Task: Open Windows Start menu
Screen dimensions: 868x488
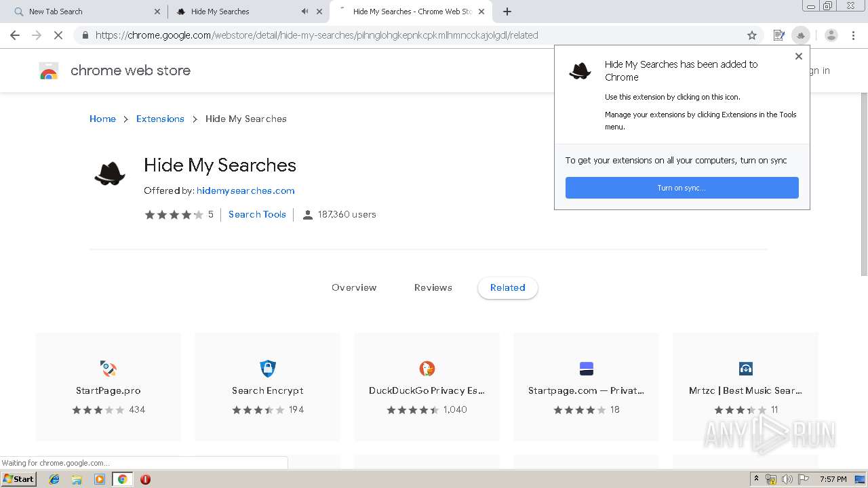Action: pos(18,479)
